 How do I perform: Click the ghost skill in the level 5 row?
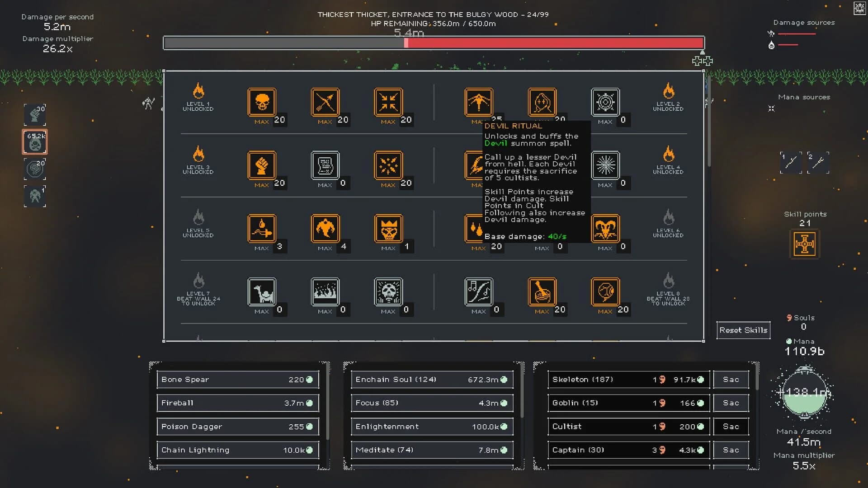[x=325, y=230]
